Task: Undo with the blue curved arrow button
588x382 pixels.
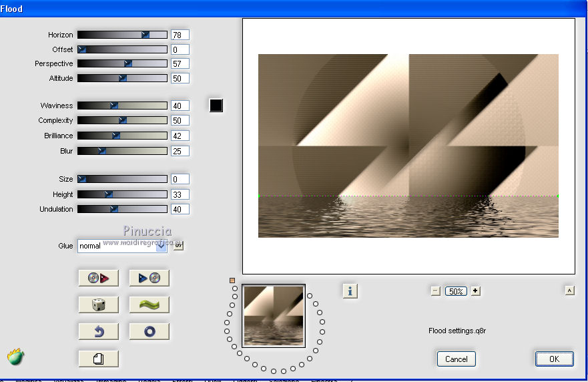Action: (99, 332)
